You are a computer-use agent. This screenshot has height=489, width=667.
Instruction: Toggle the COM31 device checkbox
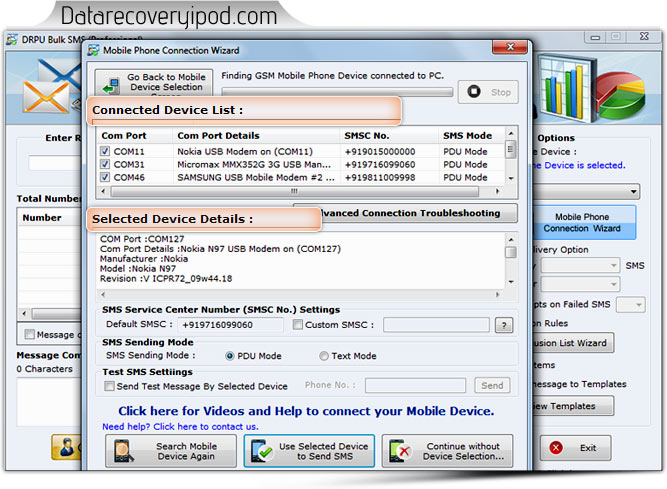point(105,164)
